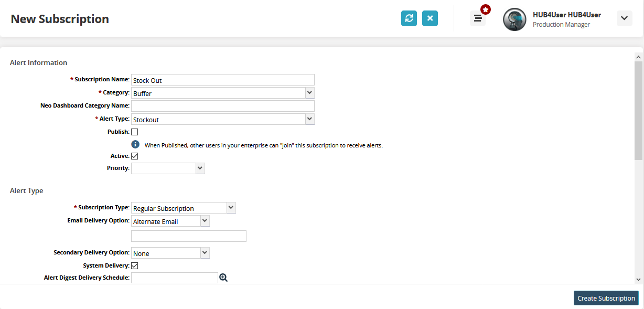644x309 pixels.
Task: Expand the user profile chevron menu
Action: pyautogui.click(x=624, y=18)
